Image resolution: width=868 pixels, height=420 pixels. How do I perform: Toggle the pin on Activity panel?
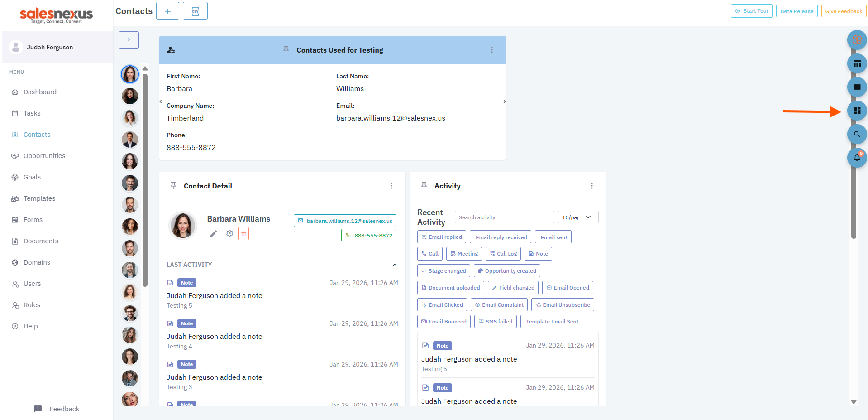pyautogui.click(x=424, y=186)
